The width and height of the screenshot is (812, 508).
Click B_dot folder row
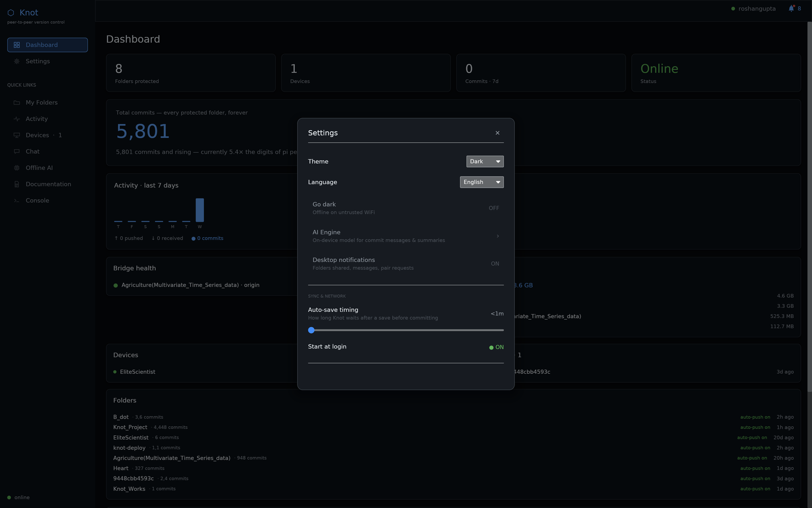point(453,417)
